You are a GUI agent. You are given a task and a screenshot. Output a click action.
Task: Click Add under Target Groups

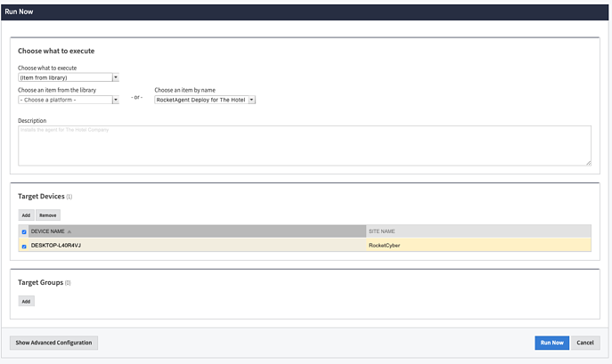[x=26, y=301]
